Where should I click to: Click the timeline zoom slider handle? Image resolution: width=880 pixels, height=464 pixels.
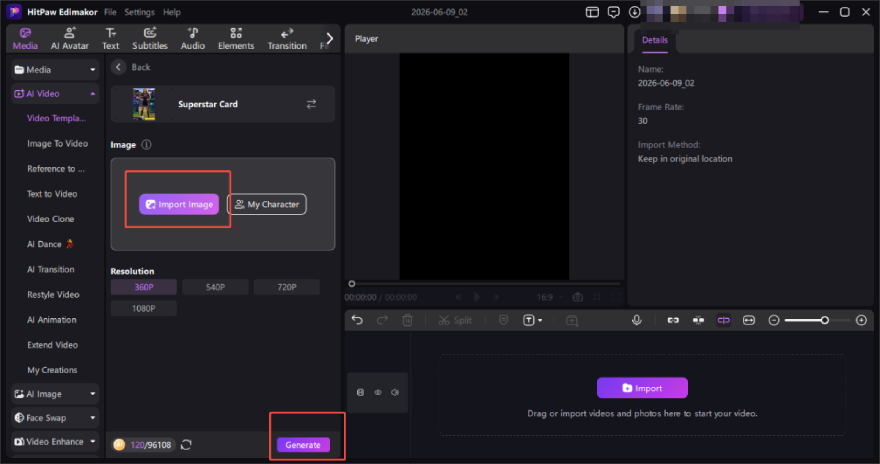point(824,320)
